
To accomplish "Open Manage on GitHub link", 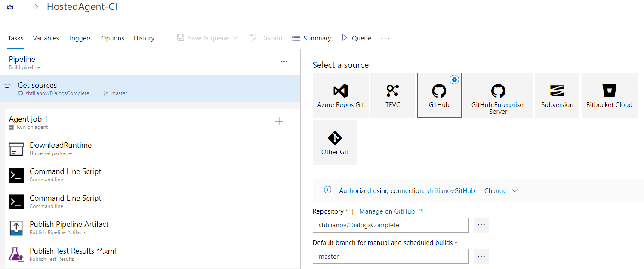I will tap(391, 211).
